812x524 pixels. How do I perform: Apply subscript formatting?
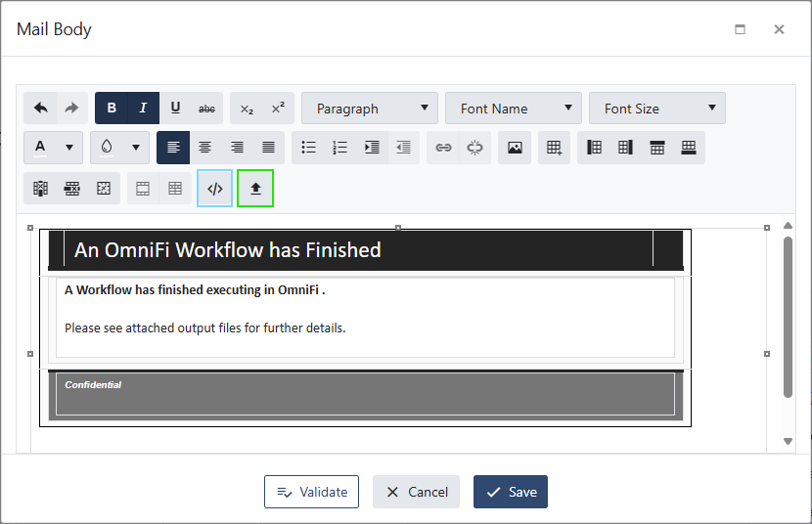click(247, 109)
